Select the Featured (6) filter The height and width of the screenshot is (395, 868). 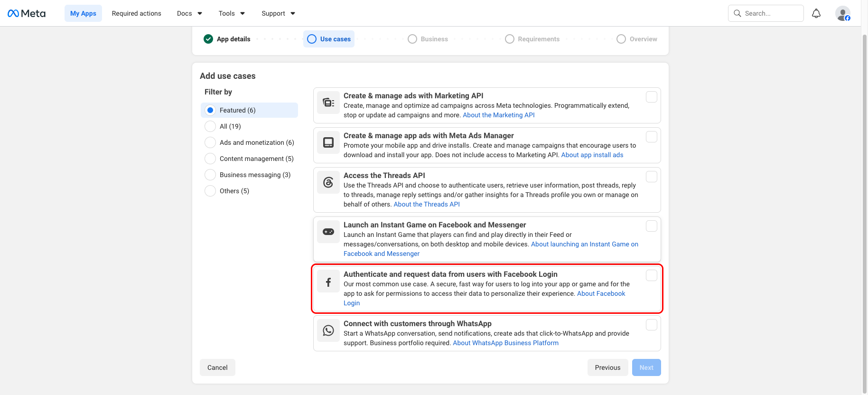(250, 110)
